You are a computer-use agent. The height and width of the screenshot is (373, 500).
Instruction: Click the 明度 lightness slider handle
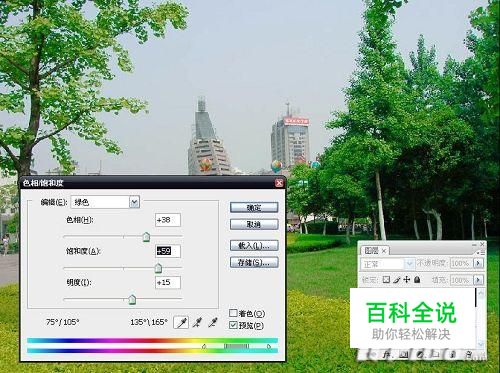(132, 299)
